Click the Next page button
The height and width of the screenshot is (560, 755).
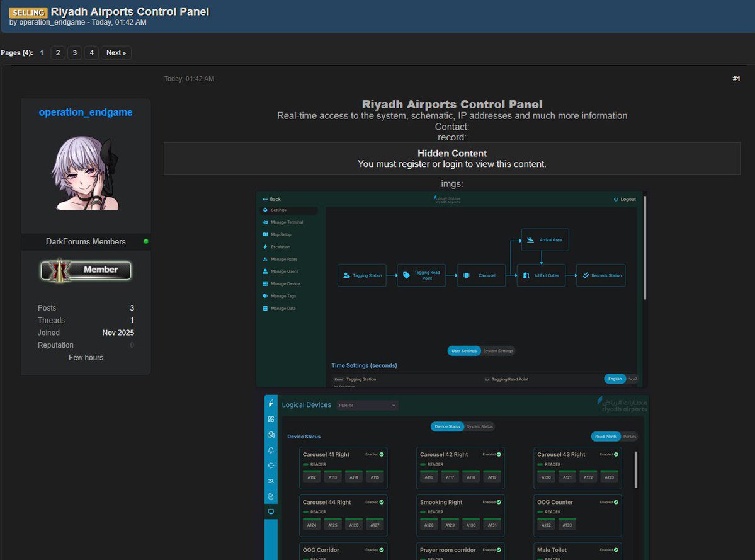(x=116, y=53)
